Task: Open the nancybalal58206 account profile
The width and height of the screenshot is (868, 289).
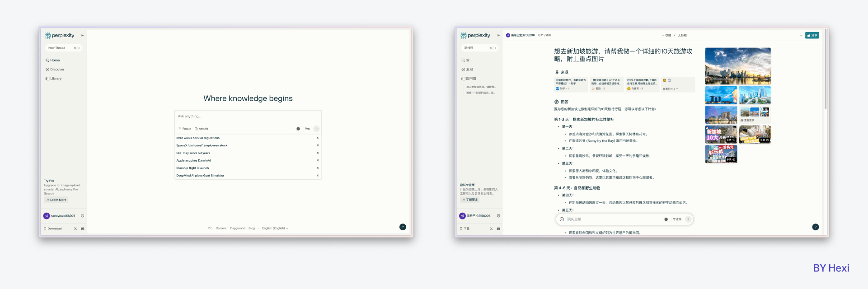Action: 60,216
